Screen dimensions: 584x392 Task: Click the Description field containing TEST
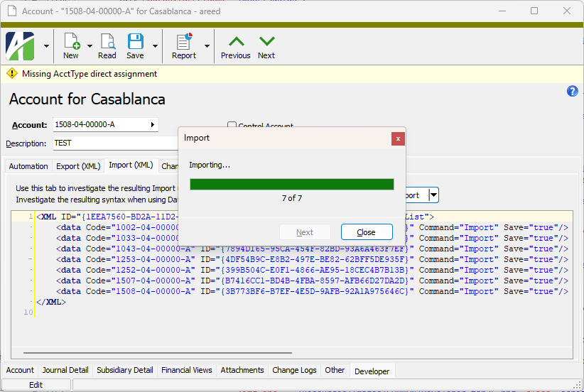click(116, 143)
